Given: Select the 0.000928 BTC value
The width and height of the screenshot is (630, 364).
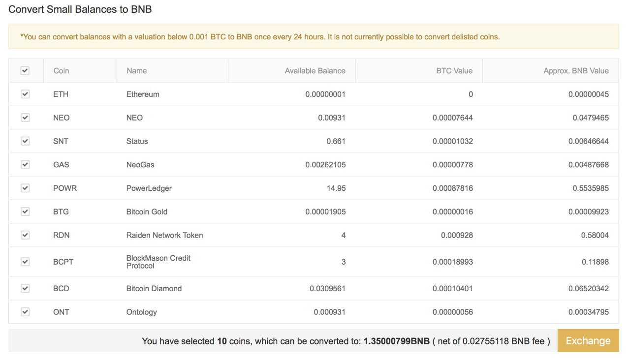Looking at the screenshot, I should pyautogui.click(x=457, y=235).
